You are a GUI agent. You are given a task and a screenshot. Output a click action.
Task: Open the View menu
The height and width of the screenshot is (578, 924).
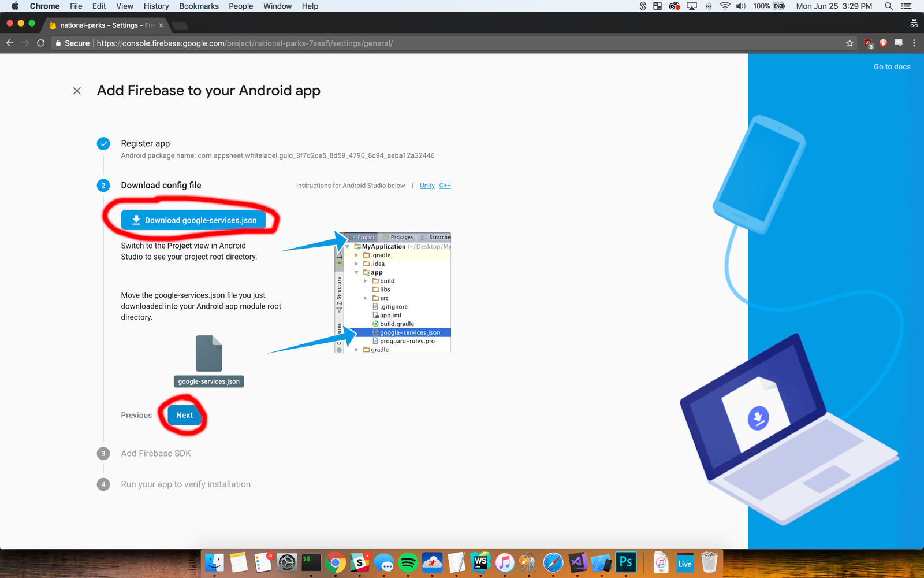(124, 6)
